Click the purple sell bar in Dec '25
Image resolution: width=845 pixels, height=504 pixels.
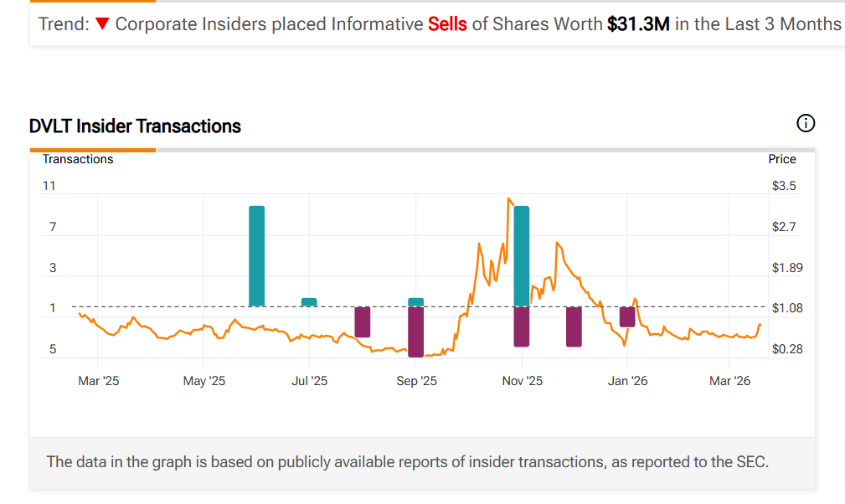(x=574, y=327)
